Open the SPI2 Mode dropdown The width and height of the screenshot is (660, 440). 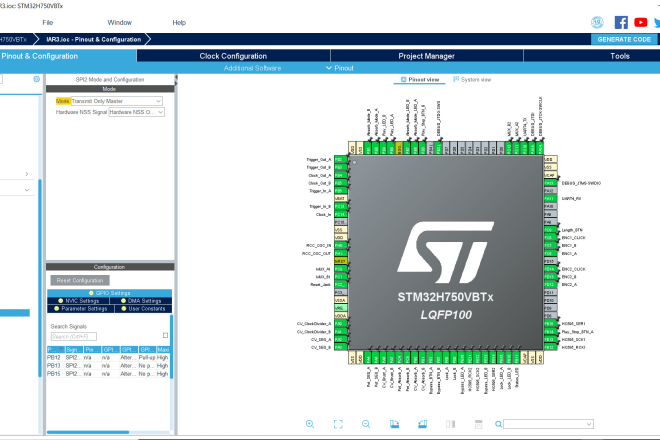click(x=117, y=101)
